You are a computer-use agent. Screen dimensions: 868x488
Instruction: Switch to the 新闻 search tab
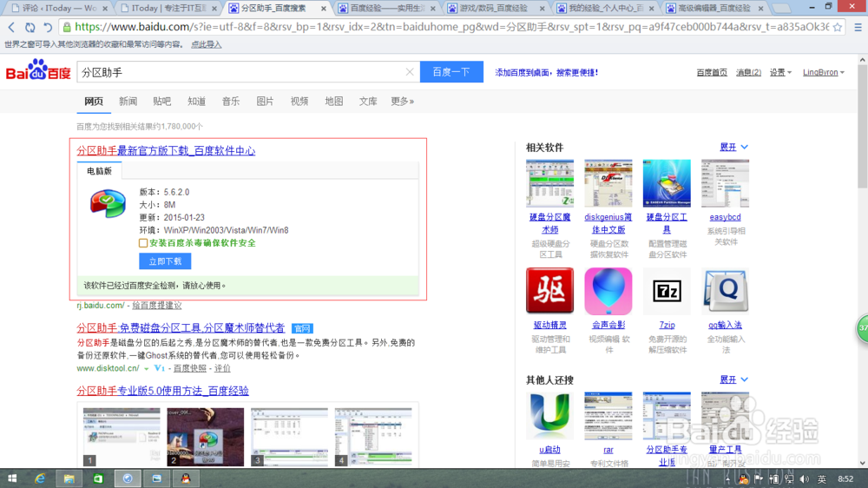tap(128, 102)
